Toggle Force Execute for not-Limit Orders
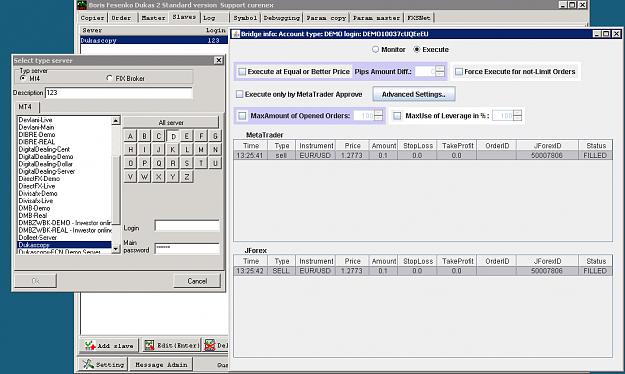Image resolution: width=625 pixels, height=374 pixels. tap(459, 72)
